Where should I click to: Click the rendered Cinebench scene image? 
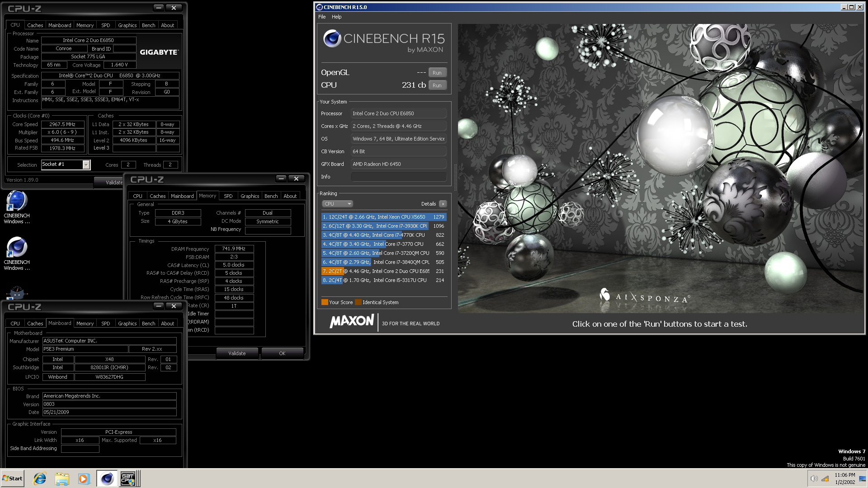click(660, 168)
